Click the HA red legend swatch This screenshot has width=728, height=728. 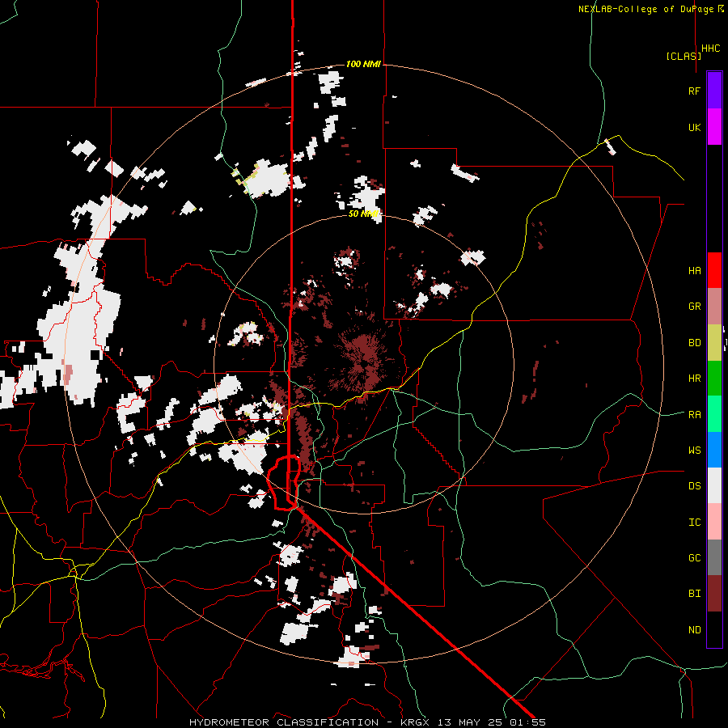coord(714,270)
